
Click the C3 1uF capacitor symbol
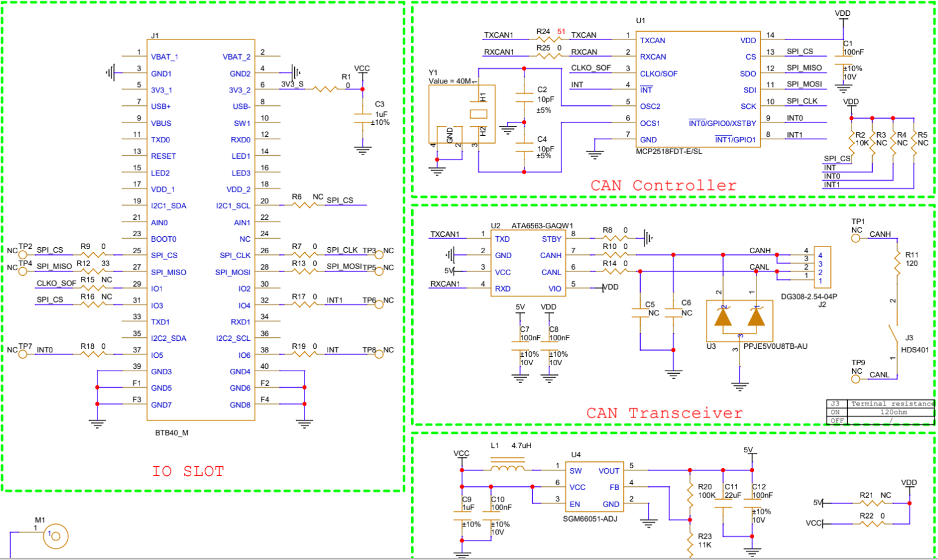click(x=363, y=117)
